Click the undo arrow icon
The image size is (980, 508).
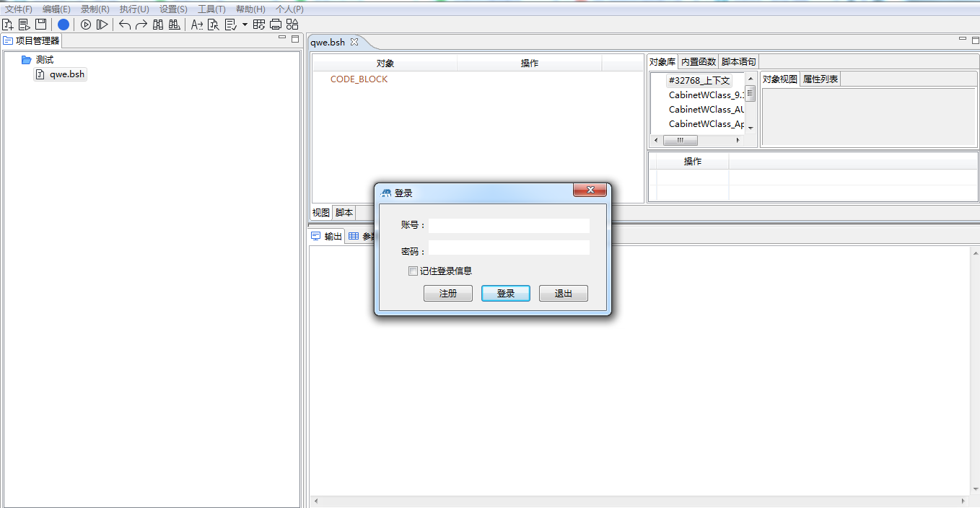click(x=125, y=25)
